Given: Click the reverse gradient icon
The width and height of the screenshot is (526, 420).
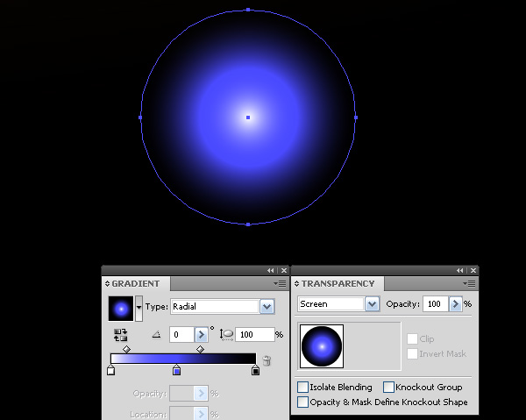Looking at the screenshot, I should [x=120, y=335].
